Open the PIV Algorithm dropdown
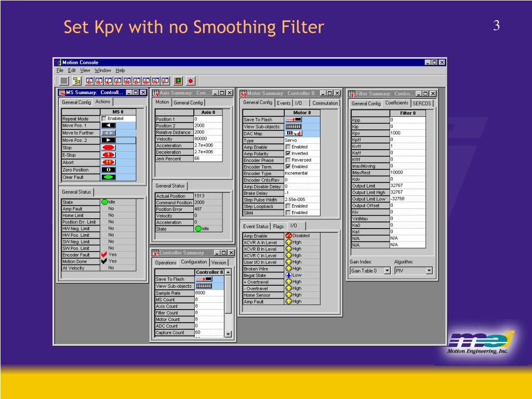 pyautogui.click(x=429, y=271)
